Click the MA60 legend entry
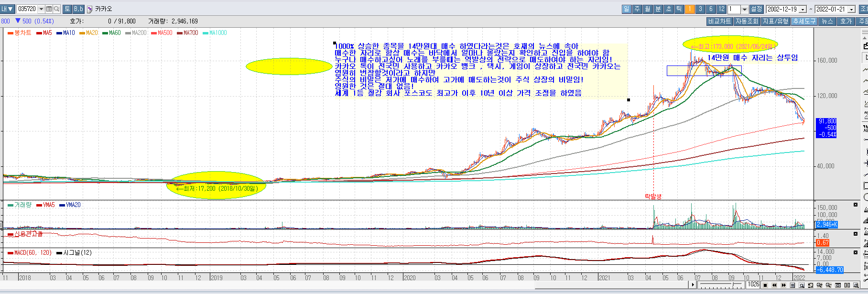The image size is (868, 294). coord(111,33)
